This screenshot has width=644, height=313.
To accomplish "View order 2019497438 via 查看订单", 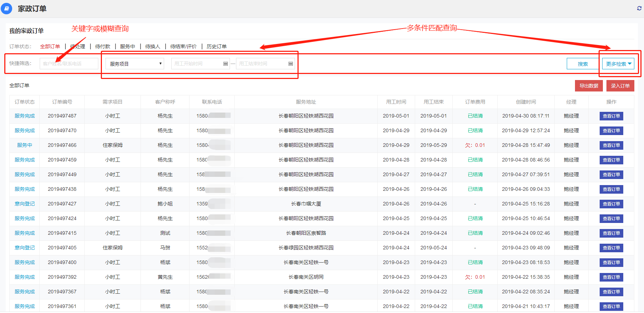I will click(x=611, y=189).
